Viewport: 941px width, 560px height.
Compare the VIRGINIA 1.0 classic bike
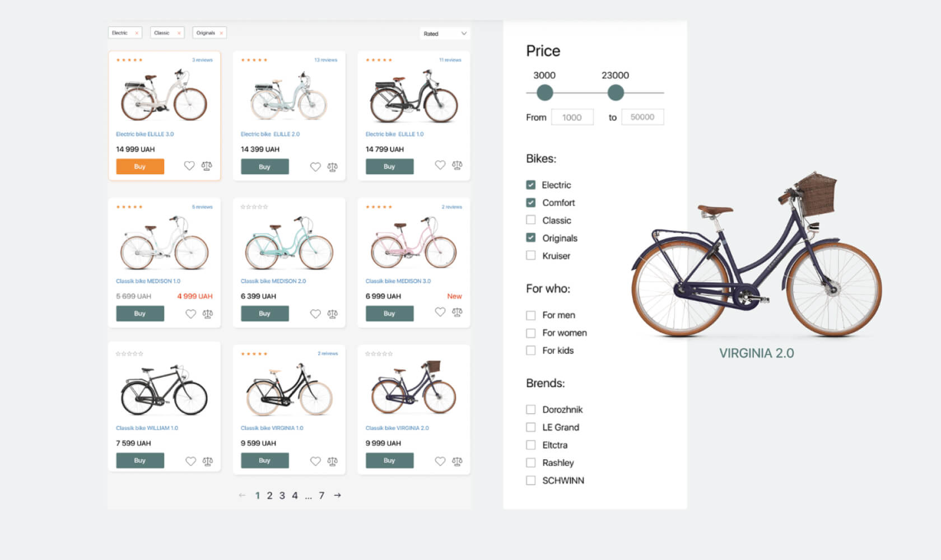333,461
